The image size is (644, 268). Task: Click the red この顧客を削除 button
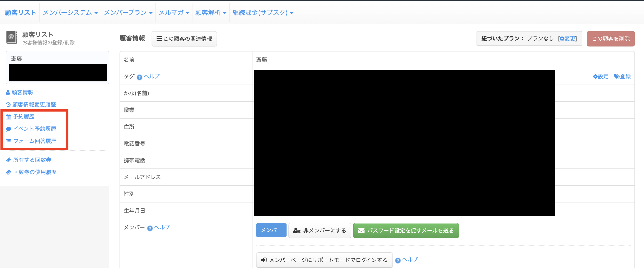click(x=611, y=39)
